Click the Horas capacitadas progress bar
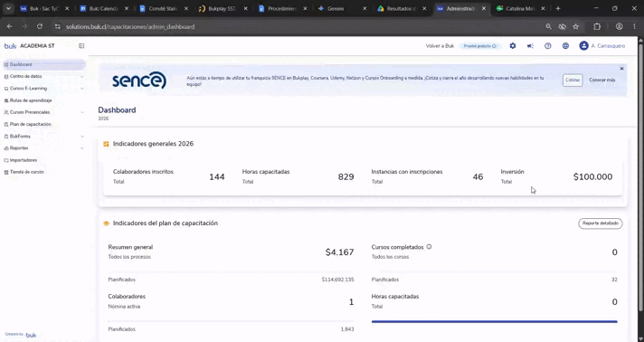 (x=494, y=321)
